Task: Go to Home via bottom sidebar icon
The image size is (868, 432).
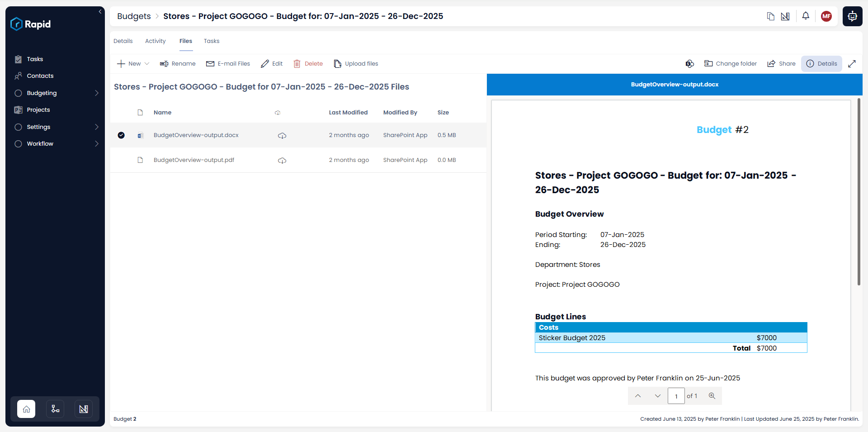Action: click(x=26, y=409)
